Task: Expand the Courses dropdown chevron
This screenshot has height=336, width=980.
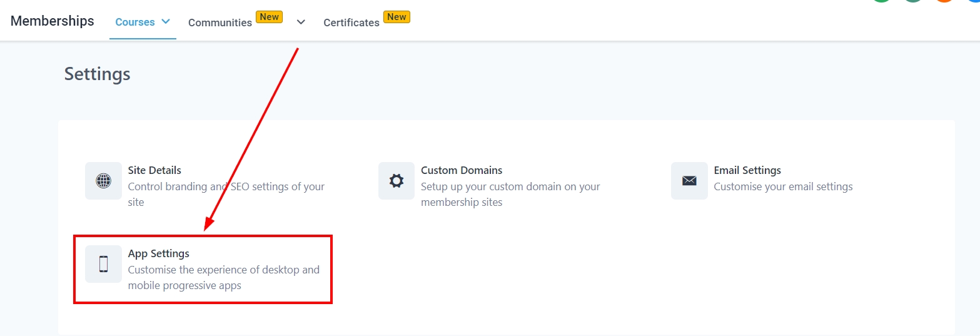Action: click(x=166, y=21)
